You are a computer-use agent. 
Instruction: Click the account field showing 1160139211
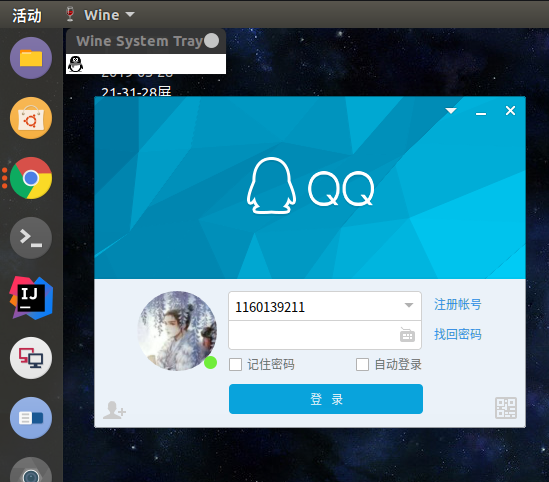click(325, 306)
